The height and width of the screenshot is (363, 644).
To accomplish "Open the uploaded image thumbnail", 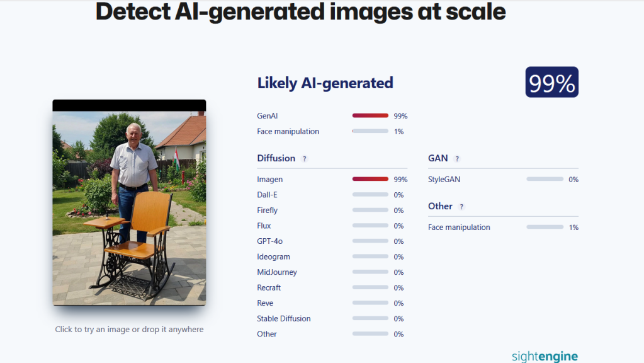I will (x=129, y=205).
